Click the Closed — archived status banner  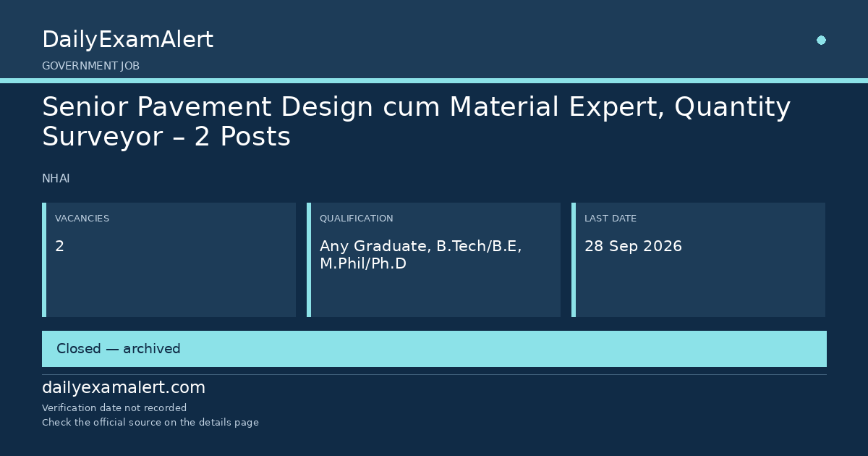(434, 349)
